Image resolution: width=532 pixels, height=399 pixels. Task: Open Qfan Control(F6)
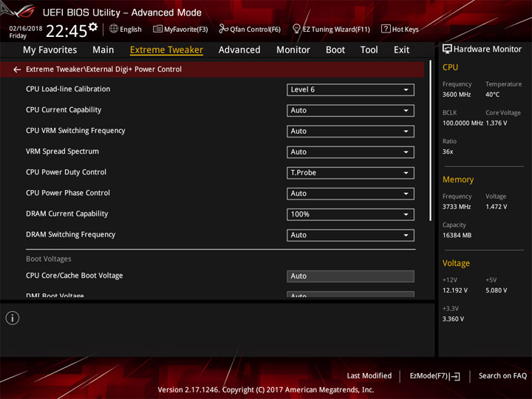(x=250, y=29)
